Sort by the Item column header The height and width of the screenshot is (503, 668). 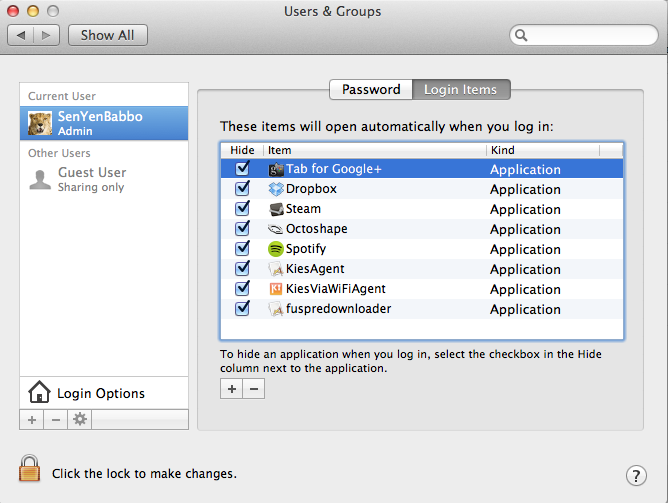[375, 150]
